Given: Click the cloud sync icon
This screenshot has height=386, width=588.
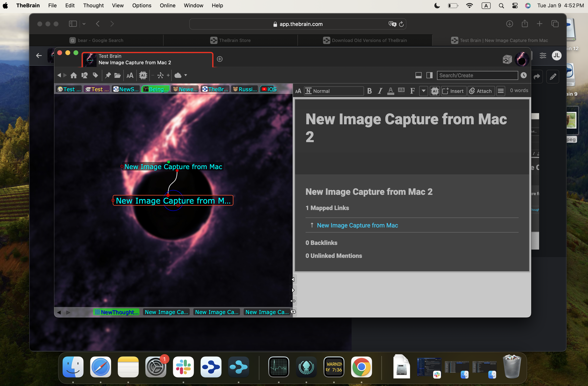Looking at the screenshot, I should pos(178,75).
